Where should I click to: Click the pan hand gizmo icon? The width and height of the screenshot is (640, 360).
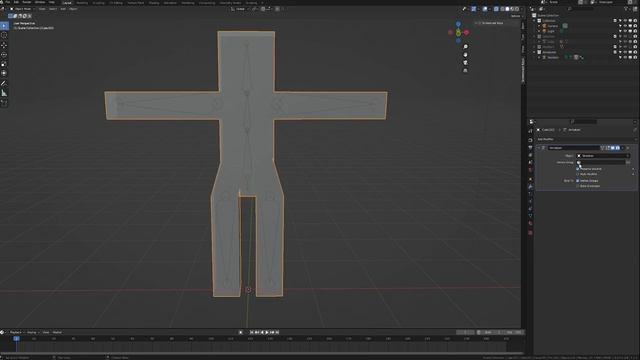click(x=465, y=55)
